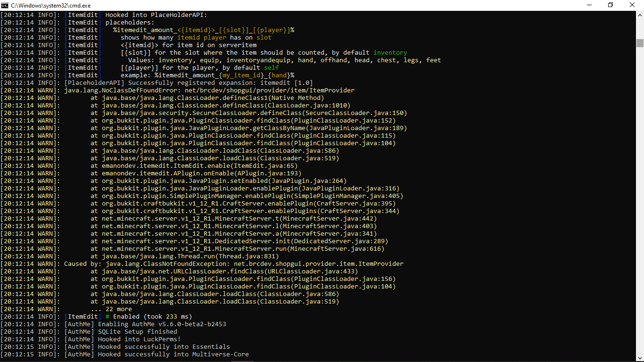644x362 pixels.
Task: Click the "# Enabled (took 233 ms)" line
Action: pos(149,316)
